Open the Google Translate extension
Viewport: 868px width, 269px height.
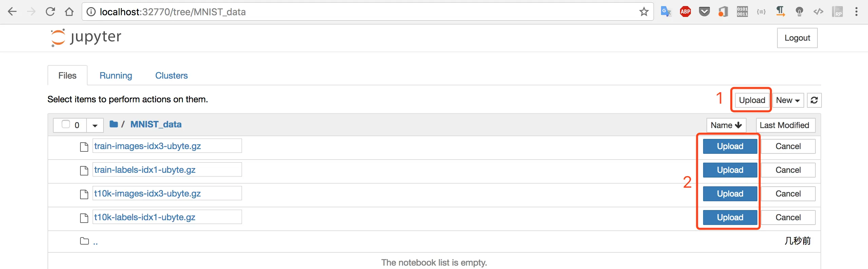(666, 12)
